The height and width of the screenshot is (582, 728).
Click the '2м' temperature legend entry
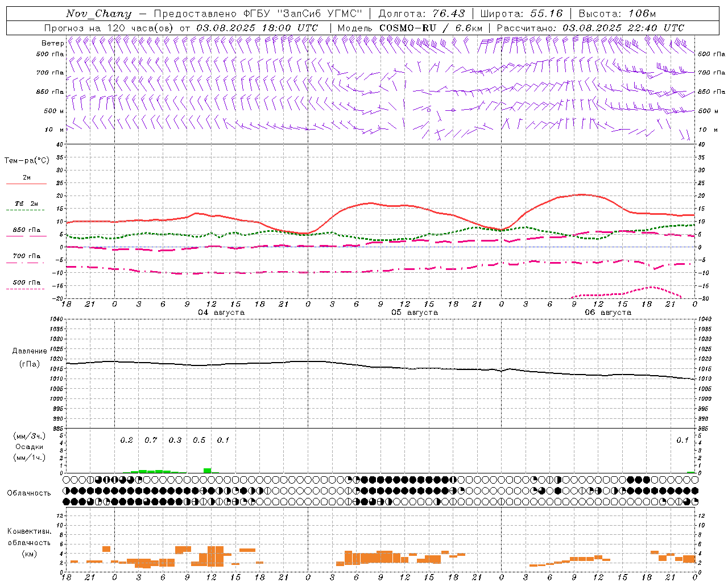(x=27, y=178)
